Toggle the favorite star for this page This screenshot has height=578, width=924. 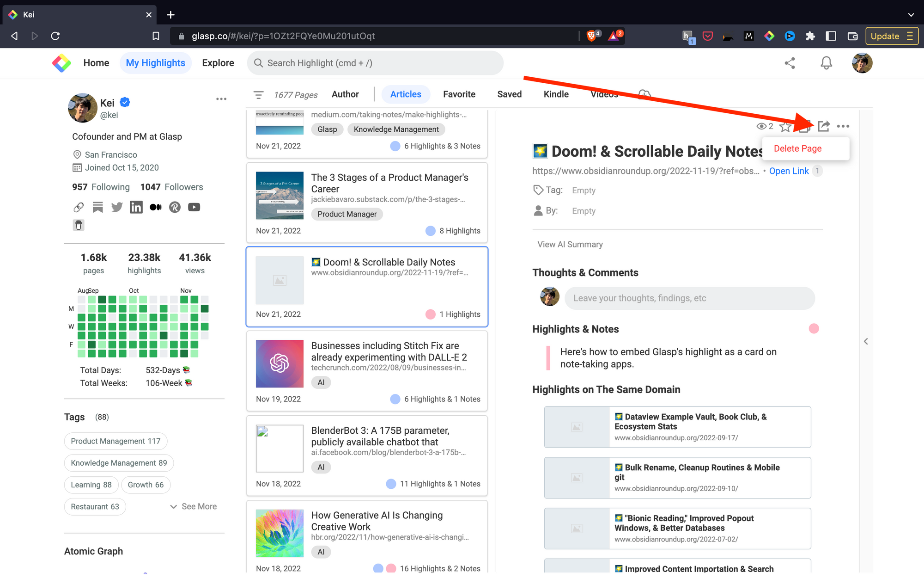(x=785, y=126)
